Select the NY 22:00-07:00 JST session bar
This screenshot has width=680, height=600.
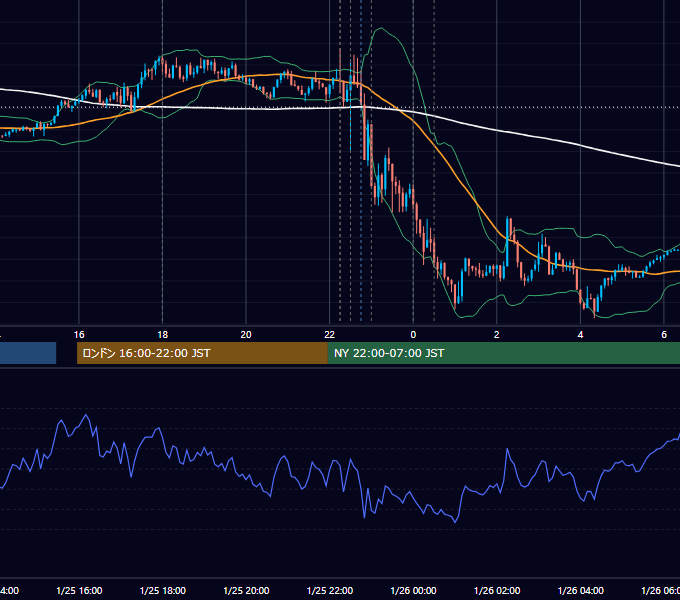tap(503, 353)
